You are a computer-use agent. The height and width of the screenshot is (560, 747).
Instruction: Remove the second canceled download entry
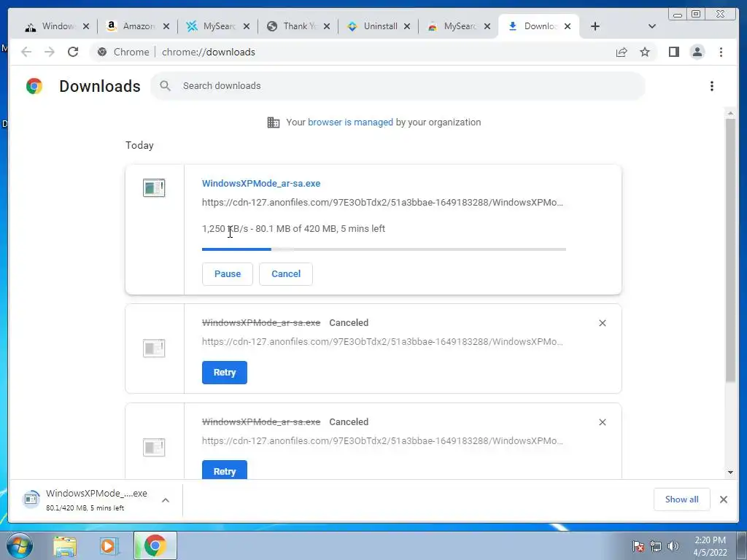coord(602,422)
